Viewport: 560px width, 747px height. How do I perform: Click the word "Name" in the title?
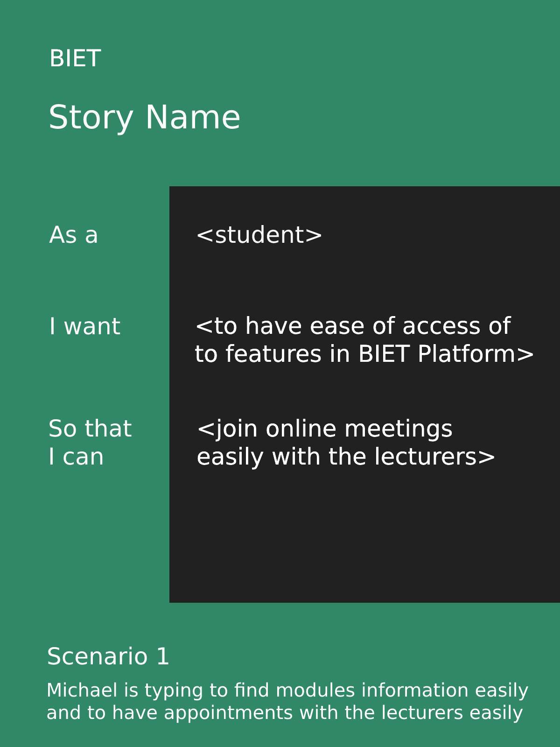pos(193,117)
